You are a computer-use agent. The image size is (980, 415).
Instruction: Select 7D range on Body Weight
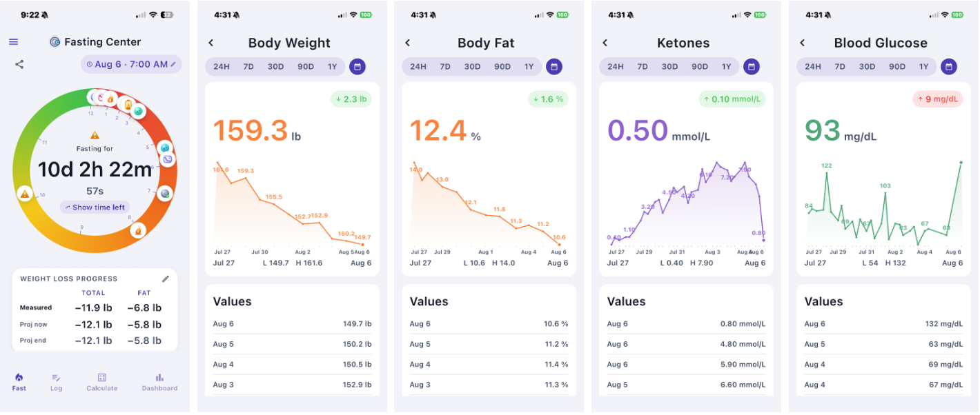pos(248,67)
